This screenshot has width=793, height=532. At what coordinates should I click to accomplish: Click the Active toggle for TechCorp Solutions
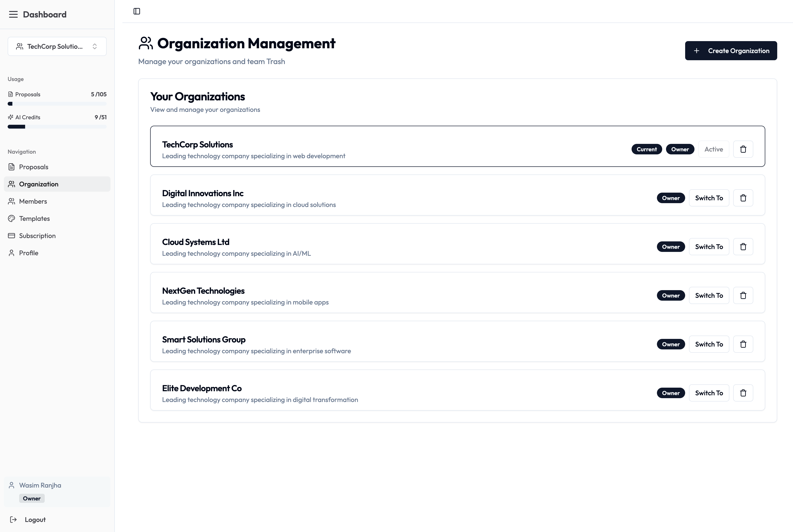(x=713, y=149)
